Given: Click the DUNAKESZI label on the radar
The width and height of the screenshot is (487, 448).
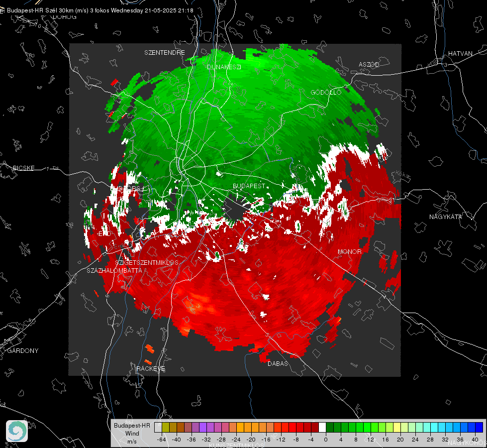Looking at the screenshot, I should coord(224,67).
